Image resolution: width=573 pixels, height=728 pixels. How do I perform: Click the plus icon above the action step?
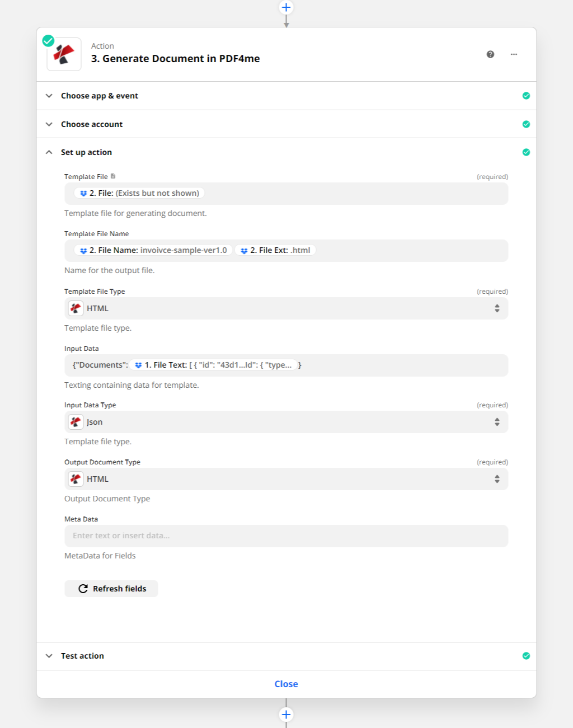pos(286,7)
